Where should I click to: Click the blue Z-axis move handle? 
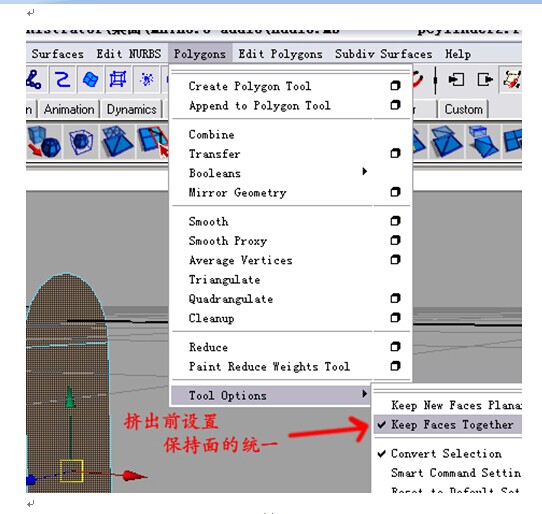[x=31, y=480]
